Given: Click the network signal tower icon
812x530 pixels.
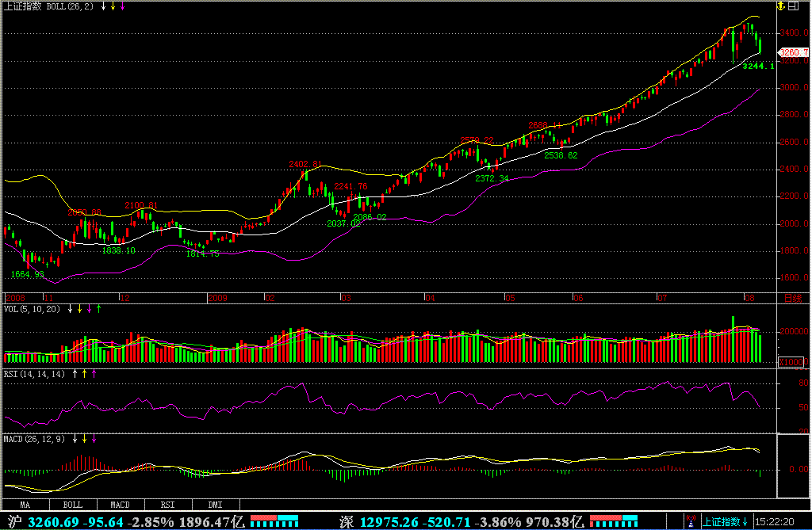Looking at the screenshot, I should (x=691, y=521).
